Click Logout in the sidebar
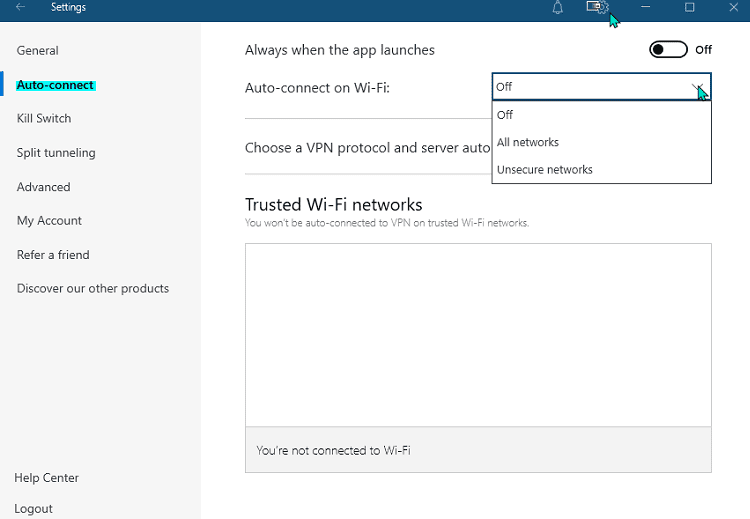The image size is (750, 519). 33,508
